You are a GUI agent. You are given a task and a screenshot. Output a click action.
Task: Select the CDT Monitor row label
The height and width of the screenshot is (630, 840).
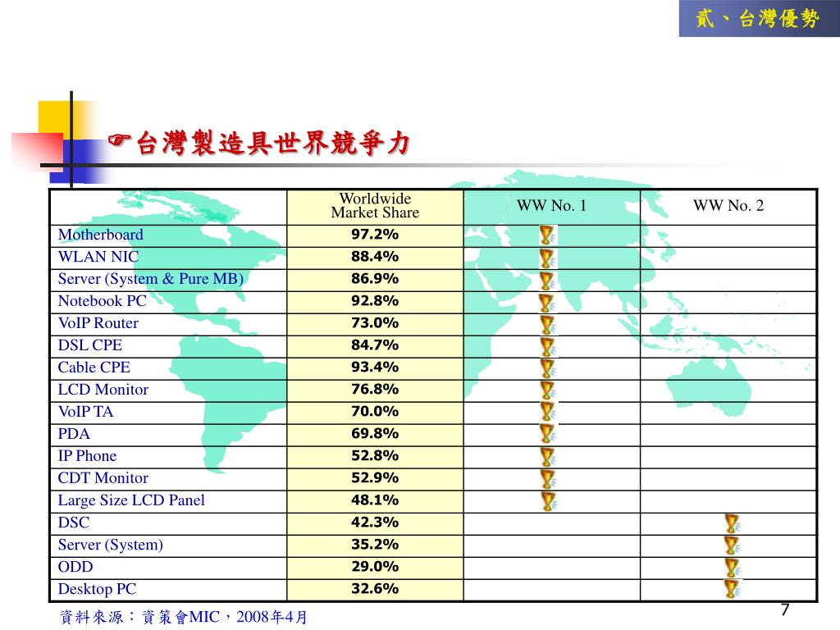click(103, 478)
